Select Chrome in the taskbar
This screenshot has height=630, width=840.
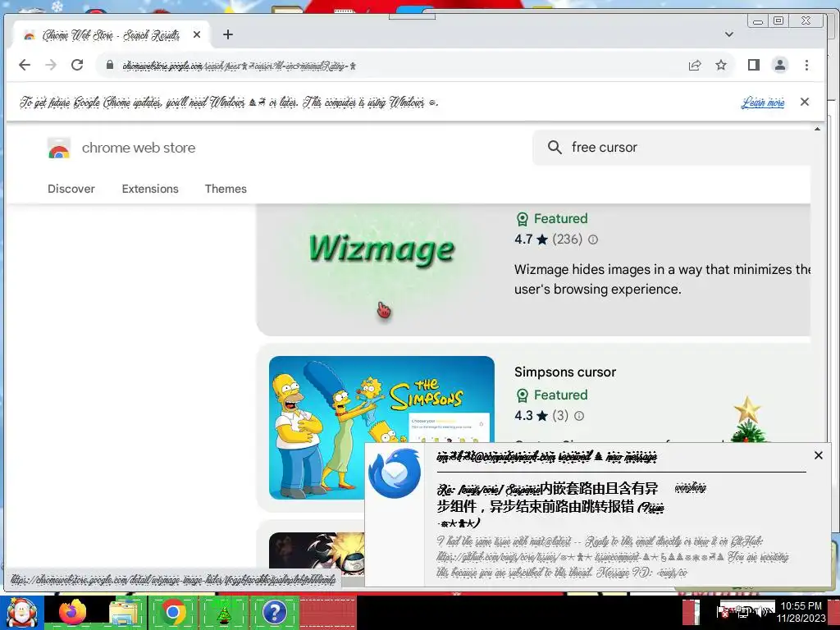[172, 612]
